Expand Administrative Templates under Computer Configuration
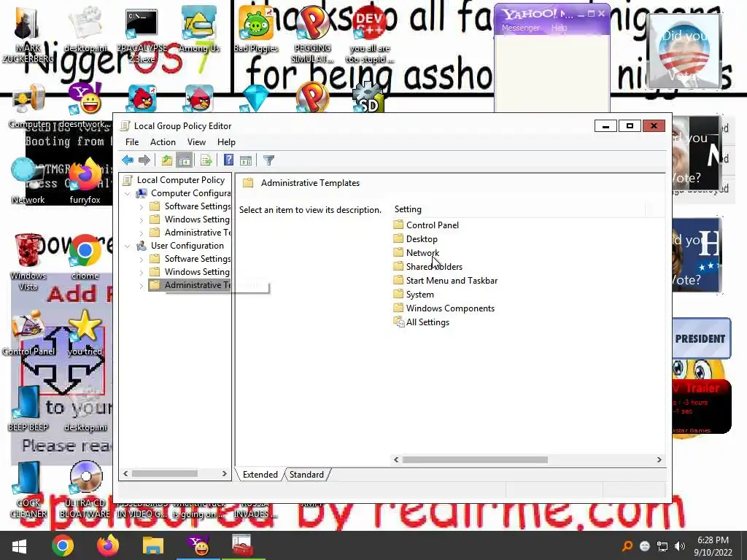Image resolution: width=747 pixels, height=560 pixels. coord(141,233)
